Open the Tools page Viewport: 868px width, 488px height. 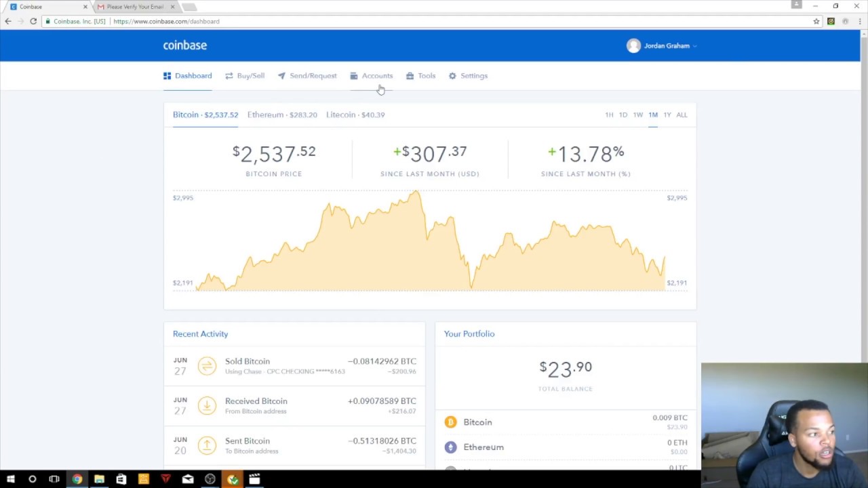(420, 76)
